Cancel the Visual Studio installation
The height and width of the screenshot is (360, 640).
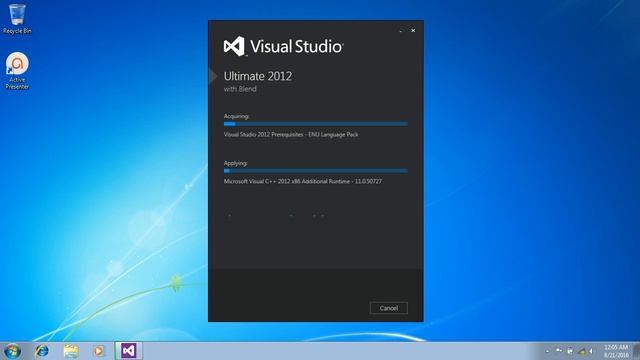389,308
